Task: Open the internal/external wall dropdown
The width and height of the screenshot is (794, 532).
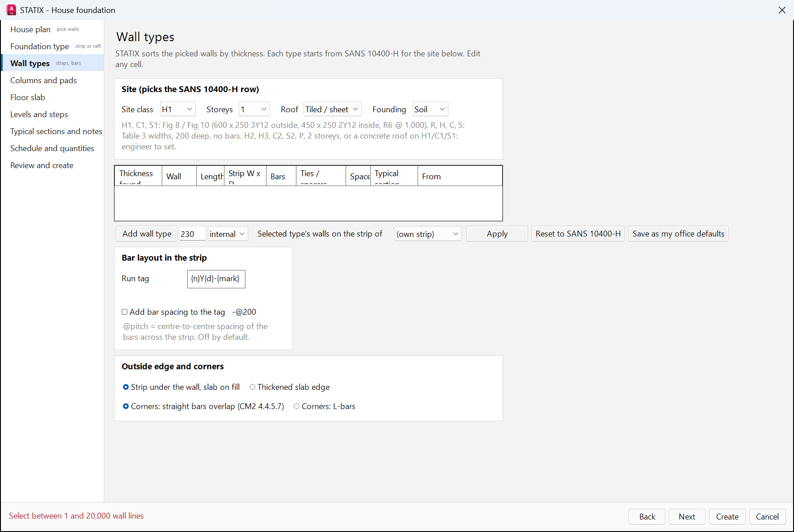Action: tap(228, 234)
